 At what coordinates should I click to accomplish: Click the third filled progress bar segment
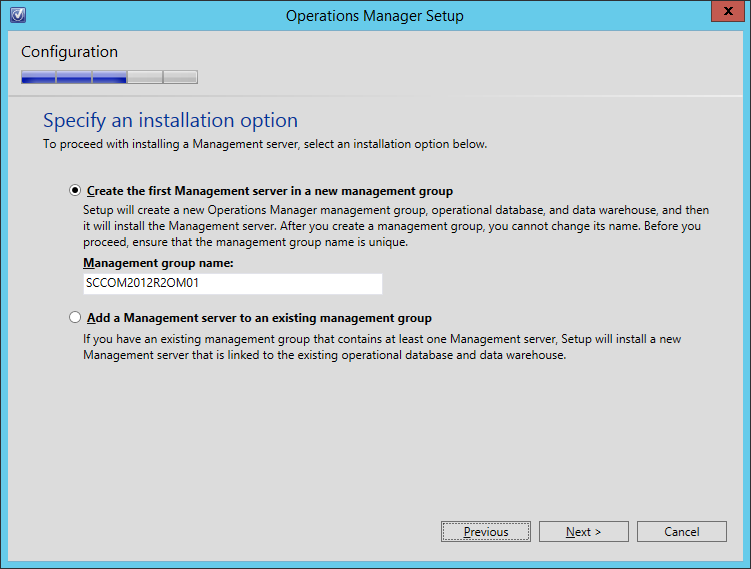(x=109, y=77)
